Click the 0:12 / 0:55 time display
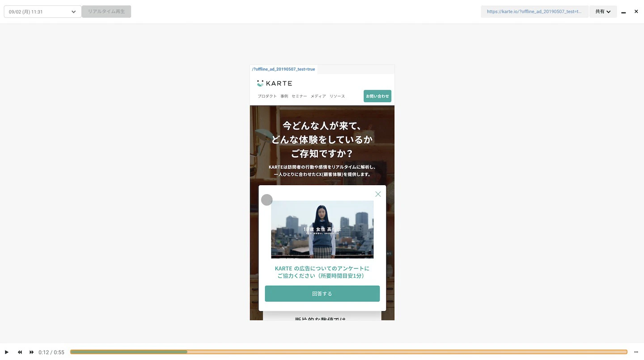Viewport: 644px width, 360px height. (51, 352)
